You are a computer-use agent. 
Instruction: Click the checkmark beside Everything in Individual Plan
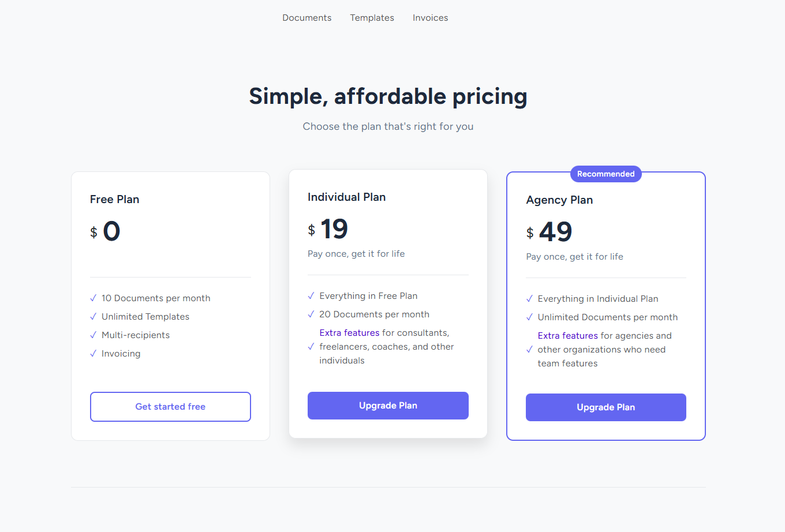pyautogui.click(x=530, y=299)
